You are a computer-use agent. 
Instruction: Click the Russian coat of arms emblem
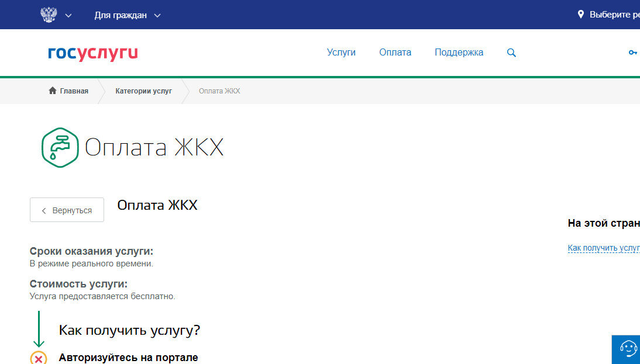point(49,15)
